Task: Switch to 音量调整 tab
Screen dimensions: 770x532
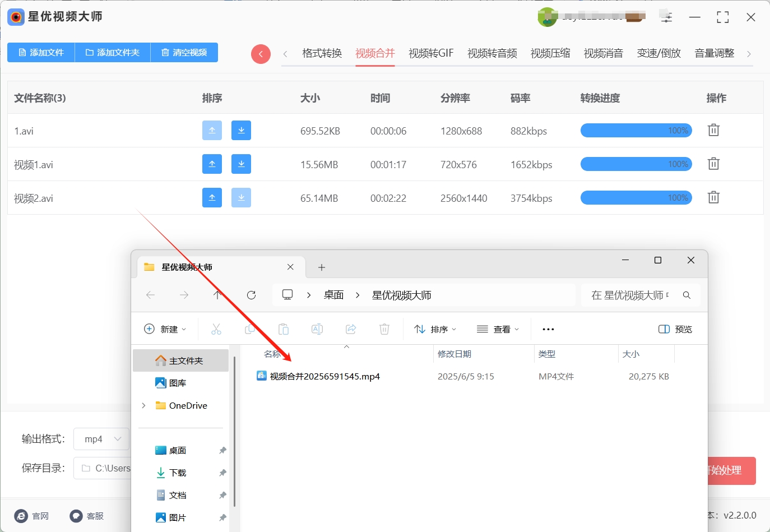Action: point(715,53)
